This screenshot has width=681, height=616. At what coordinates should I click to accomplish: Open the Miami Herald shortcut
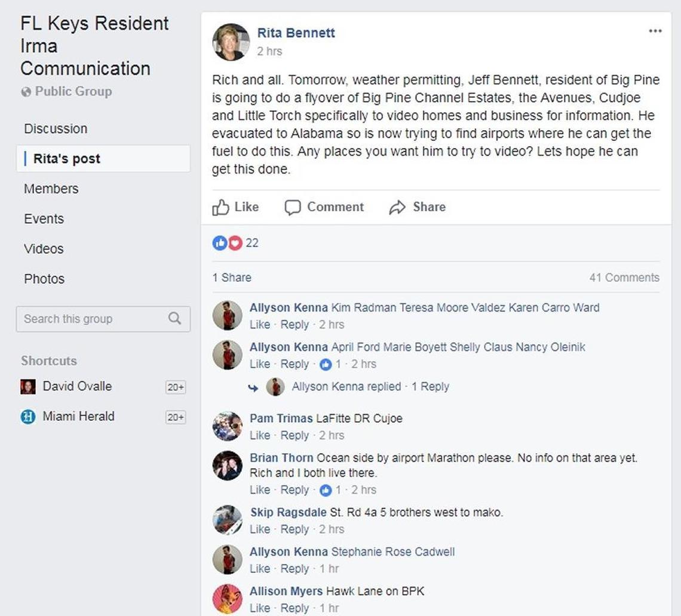tap(78, 416)
